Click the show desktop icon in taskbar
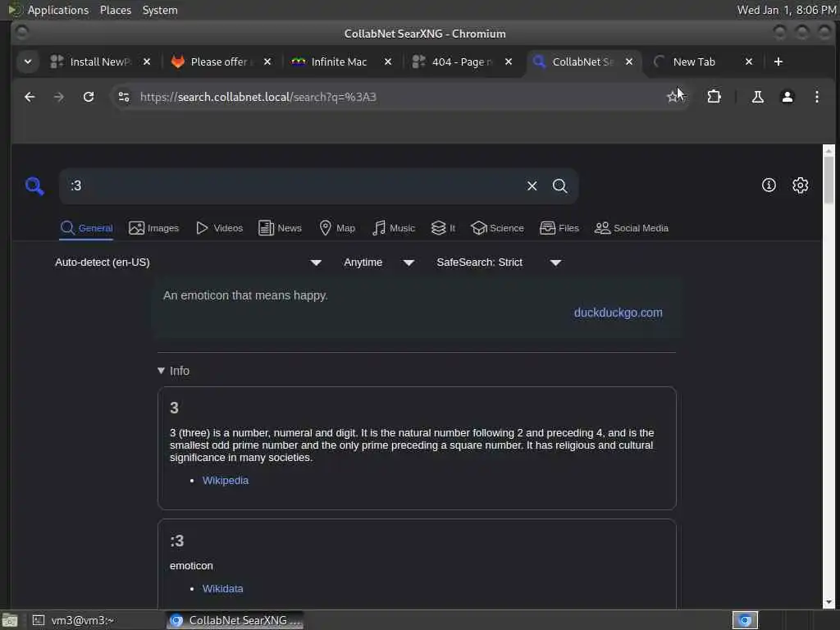The height and width of the screenshot is (630, 840). [10, 620]
